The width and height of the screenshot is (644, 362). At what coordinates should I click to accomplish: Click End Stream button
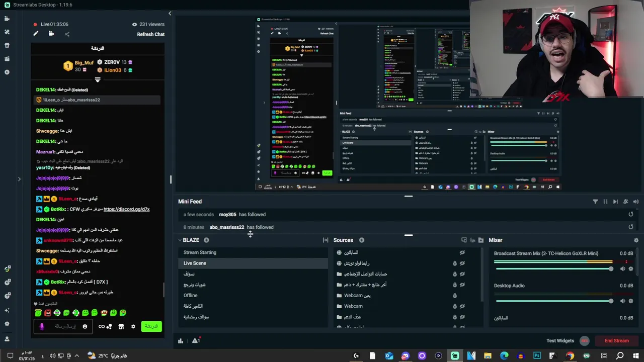click(616, 341)
